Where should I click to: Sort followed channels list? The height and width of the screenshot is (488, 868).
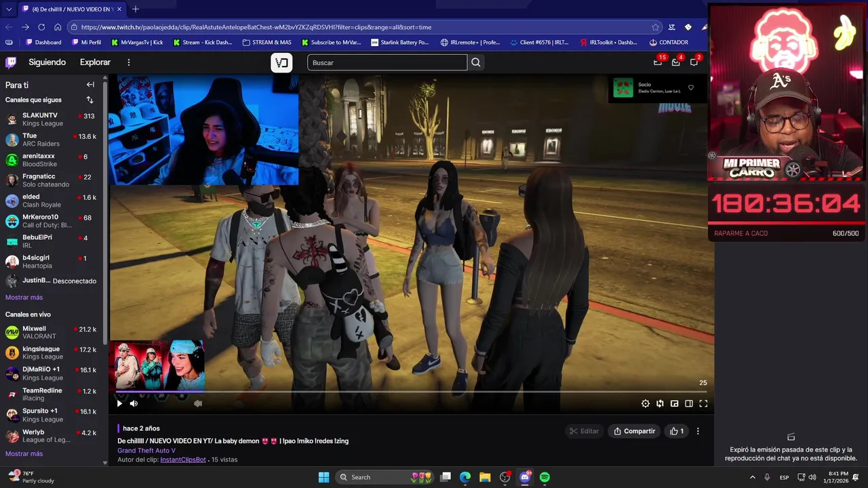click(x=90, y=100)
